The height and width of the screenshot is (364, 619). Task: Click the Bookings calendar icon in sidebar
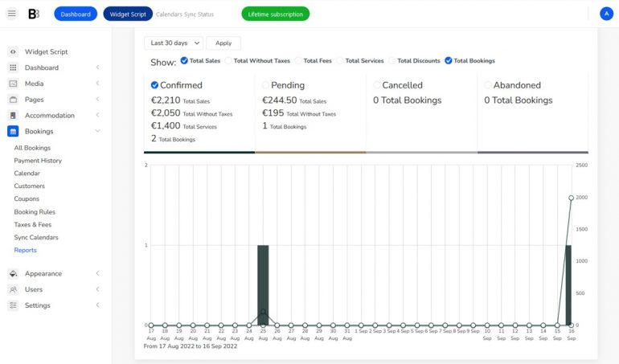coord(13,131)
